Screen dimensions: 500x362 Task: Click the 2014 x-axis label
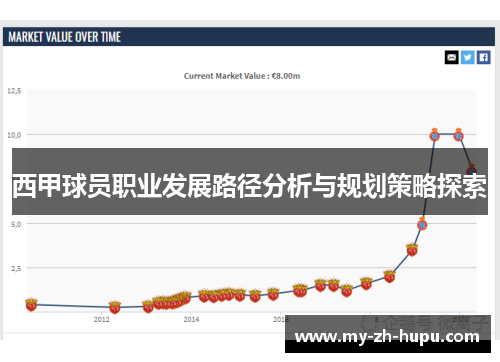click(191, 319)
